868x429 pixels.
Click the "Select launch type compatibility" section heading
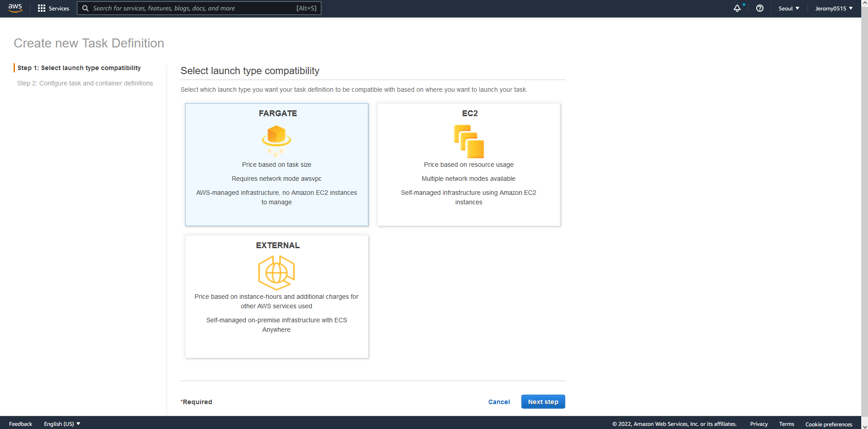(x=250, y=71)
